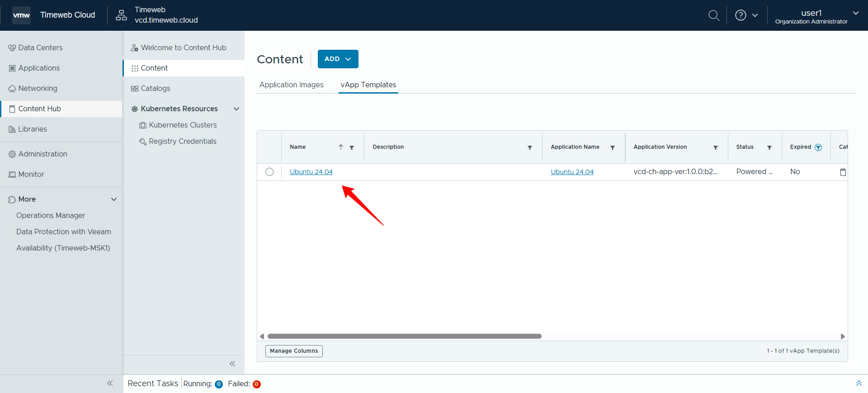
Task: Click the scroll right arrow of table
Action: (843, 336)
